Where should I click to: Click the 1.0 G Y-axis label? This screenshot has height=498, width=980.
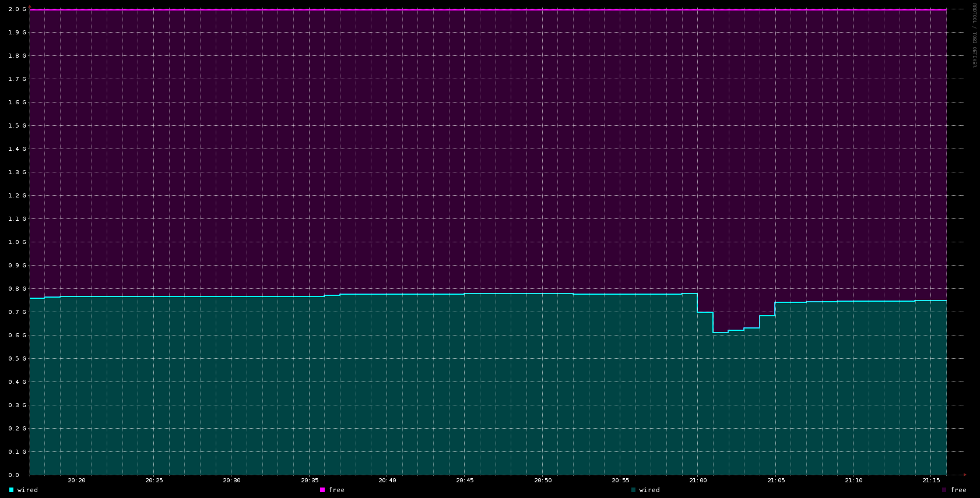coord(17,242)
